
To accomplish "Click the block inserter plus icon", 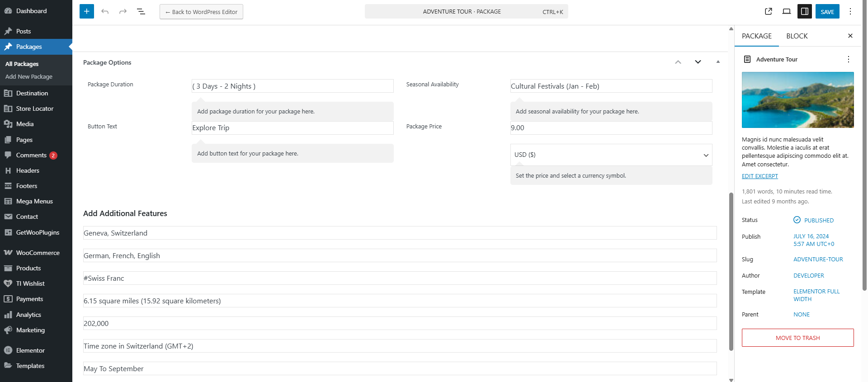I will pos(87,11).
